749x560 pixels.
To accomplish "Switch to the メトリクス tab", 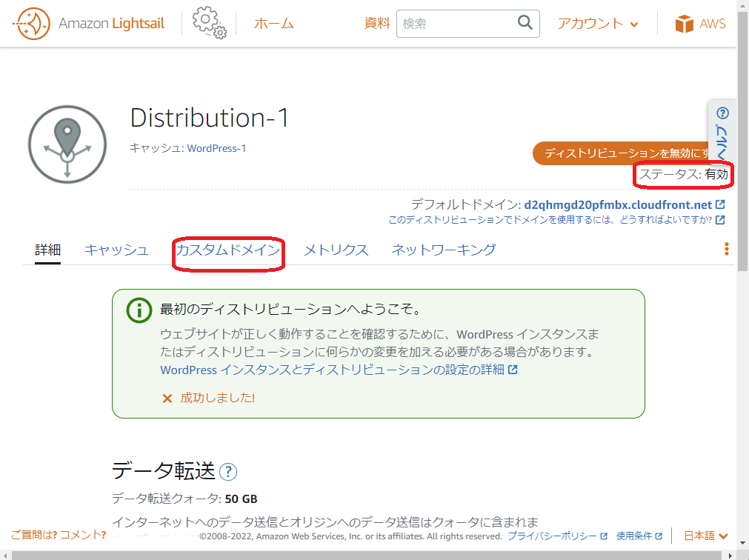I will [336, 250].
